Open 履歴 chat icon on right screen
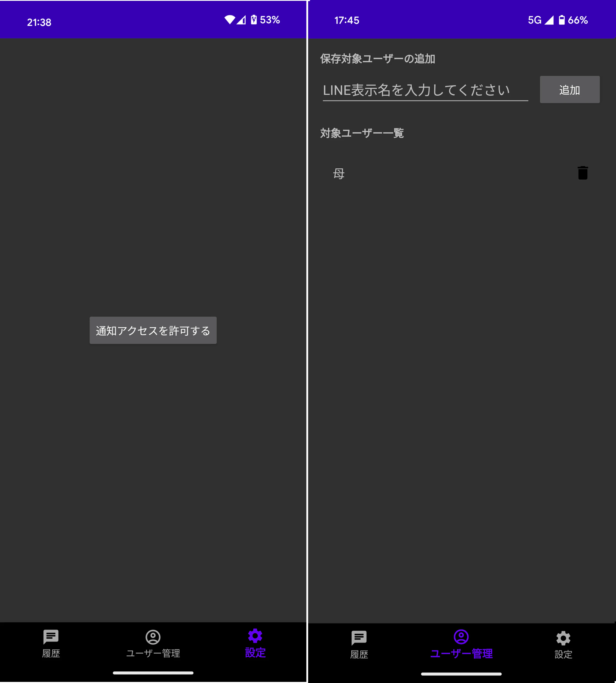Viewport: 616px width, 683px height. pos(359,638)
